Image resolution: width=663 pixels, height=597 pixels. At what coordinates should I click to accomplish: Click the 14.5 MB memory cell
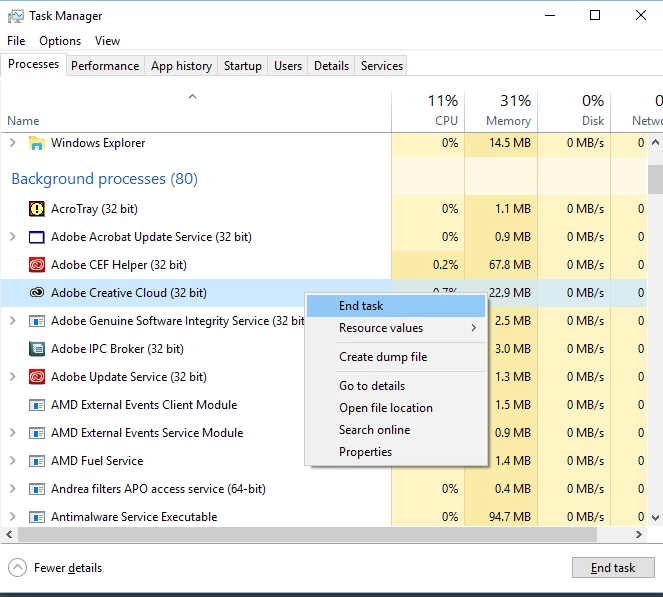tap(501, 143)
